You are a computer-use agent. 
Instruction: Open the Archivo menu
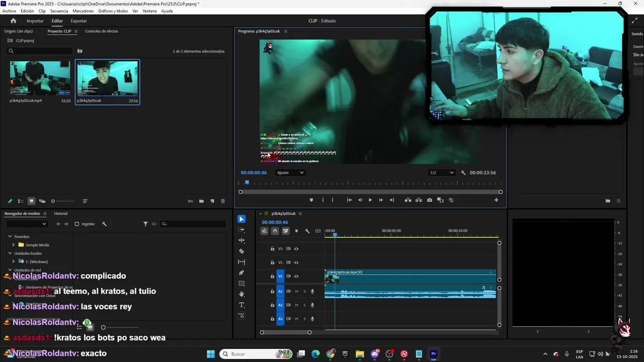coord(9,11)
